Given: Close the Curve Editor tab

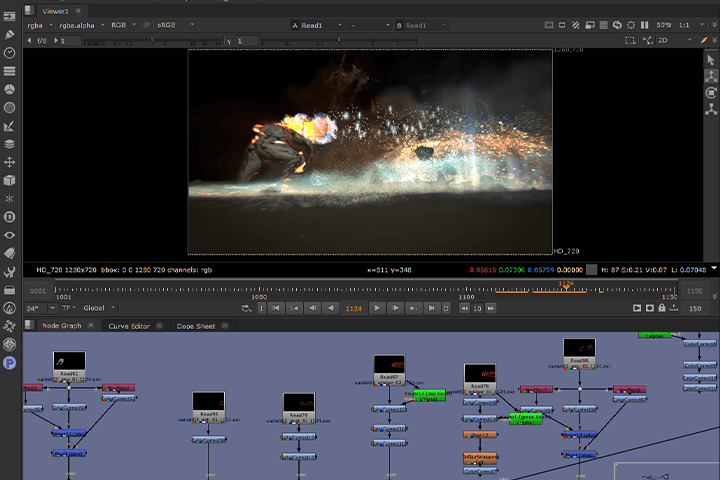Looking at the screenshot, I should 159,325.
